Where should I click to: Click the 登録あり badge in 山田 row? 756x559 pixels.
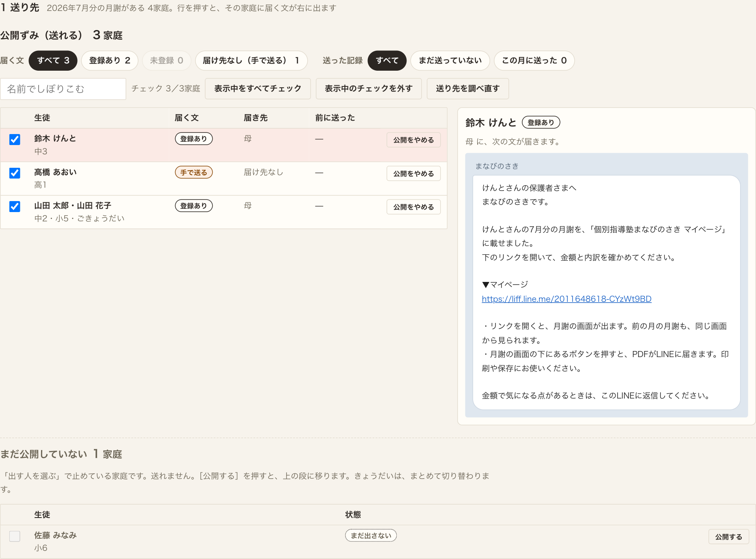point(194,206)
